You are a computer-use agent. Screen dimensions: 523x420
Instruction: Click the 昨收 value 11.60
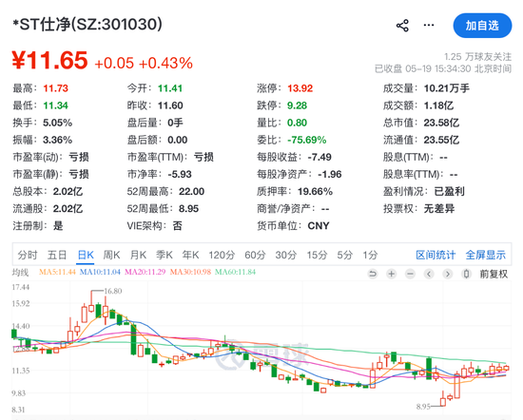coord(170,105)
